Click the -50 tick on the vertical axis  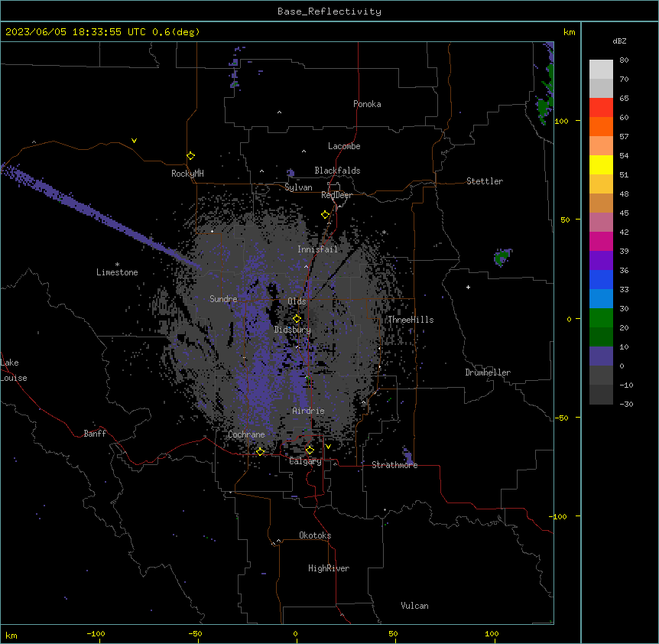(561, 418)
